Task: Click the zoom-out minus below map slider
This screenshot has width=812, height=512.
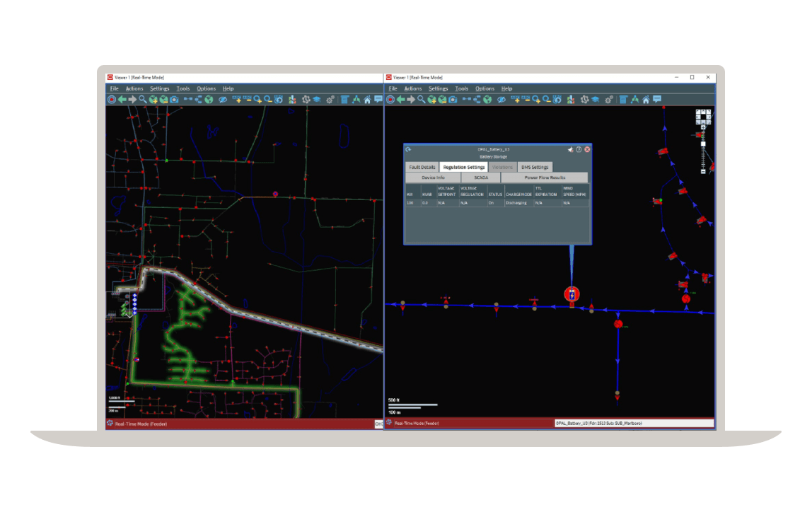Action: [703, 171]
